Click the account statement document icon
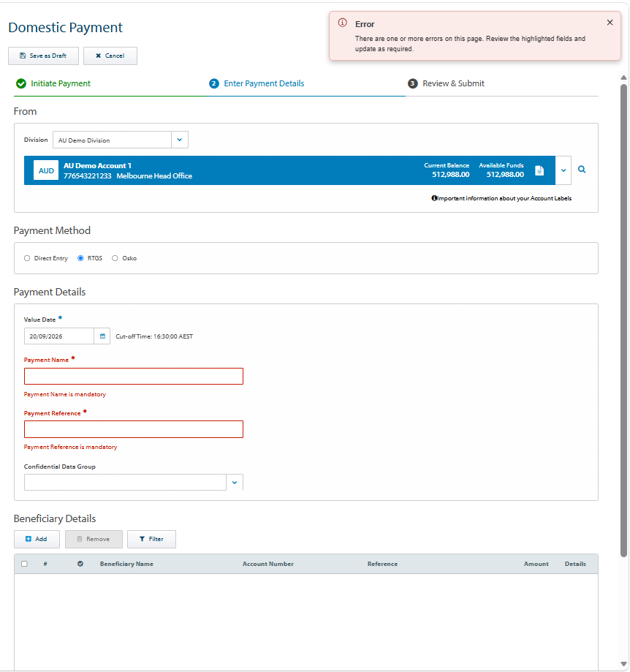The image size is (630, 672). point(539,170)
